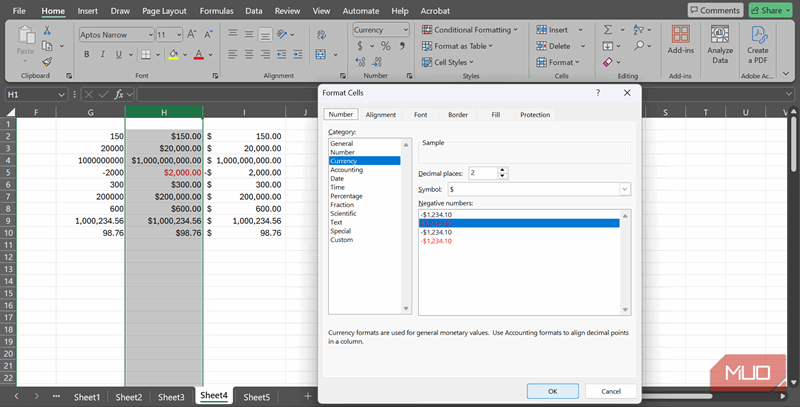Image resolution: width=800 pixels, height=407 pixels.
Task: Switch to the Alignment tab in Format Cells
Action: pyautogui.click(x=381, y=115)
